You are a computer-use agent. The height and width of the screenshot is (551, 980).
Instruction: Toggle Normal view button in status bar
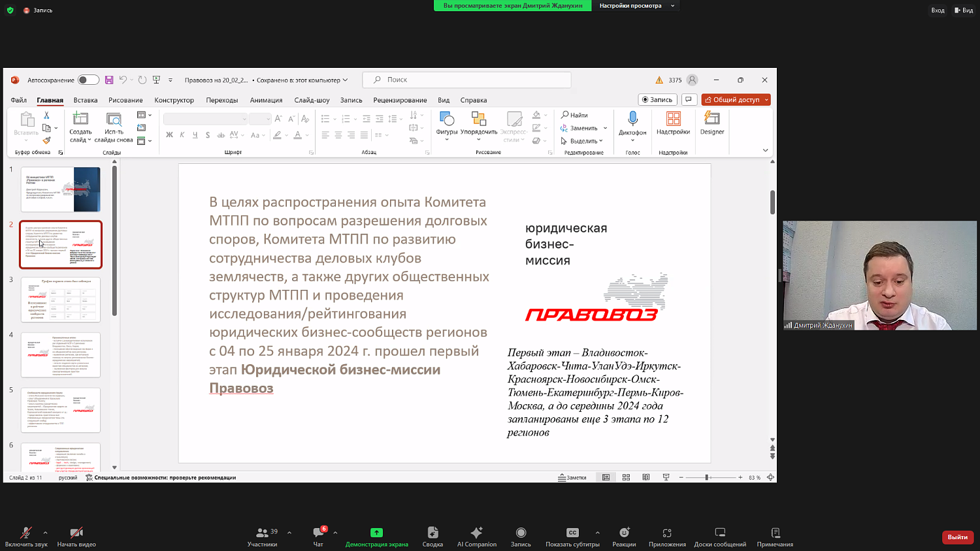click(606, 477)
